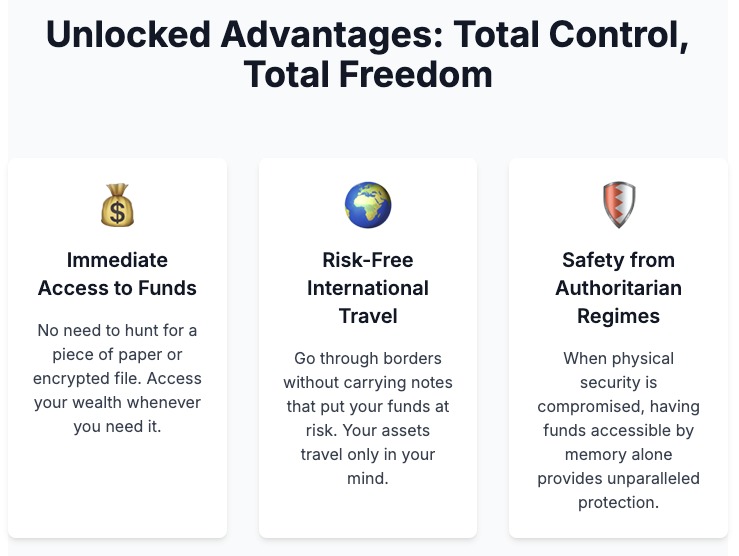
Task: Click the line 'funds accessible by'
Action: point(619,430)
